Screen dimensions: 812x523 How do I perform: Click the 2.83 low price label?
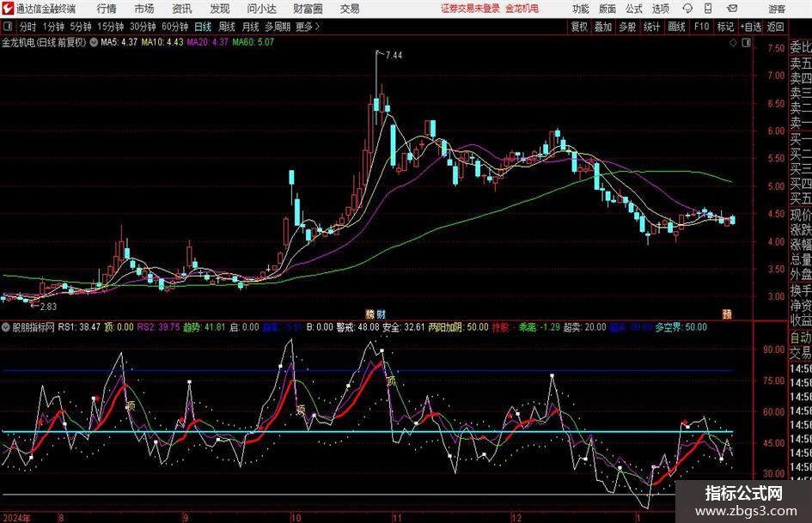point(48,307)
